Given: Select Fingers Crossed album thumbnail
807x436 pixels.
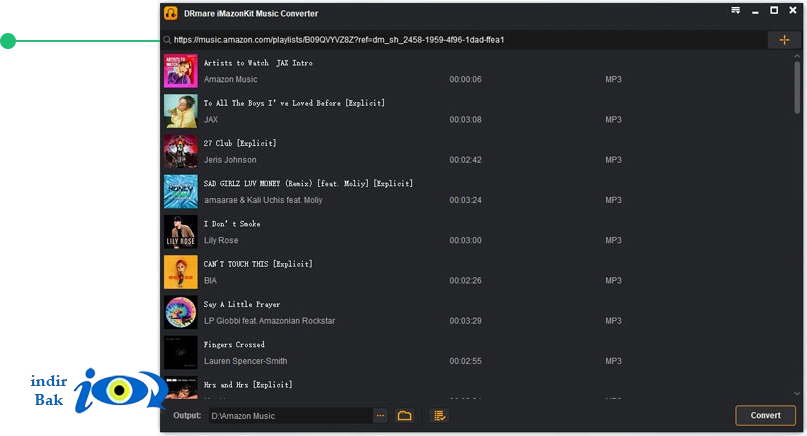Looking at the screenshot, I should (x=181, y=353).
